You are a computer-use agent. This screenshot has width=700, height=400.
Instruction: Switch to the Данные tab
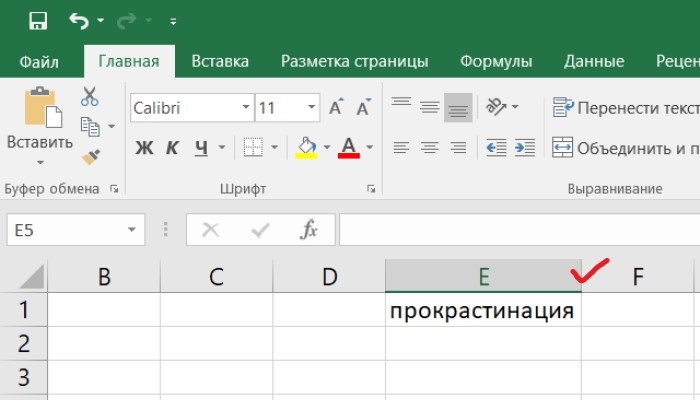(x=594, y=61)
